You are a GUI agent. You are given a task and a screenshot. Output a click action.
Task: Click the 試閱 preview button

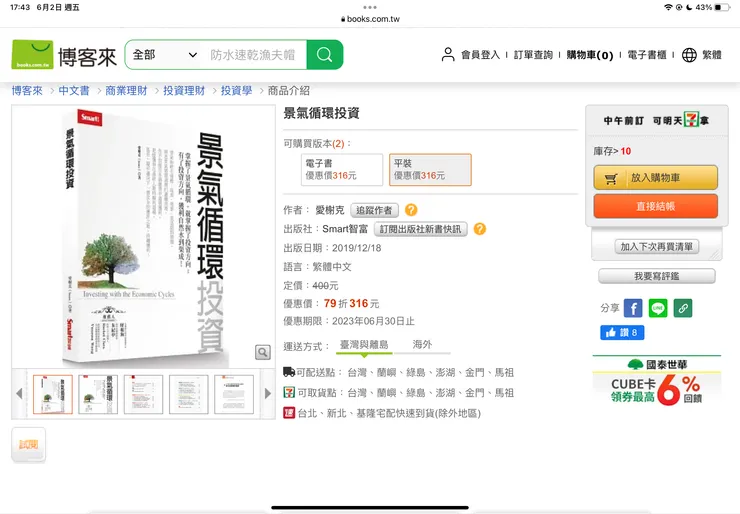point(28,445)
